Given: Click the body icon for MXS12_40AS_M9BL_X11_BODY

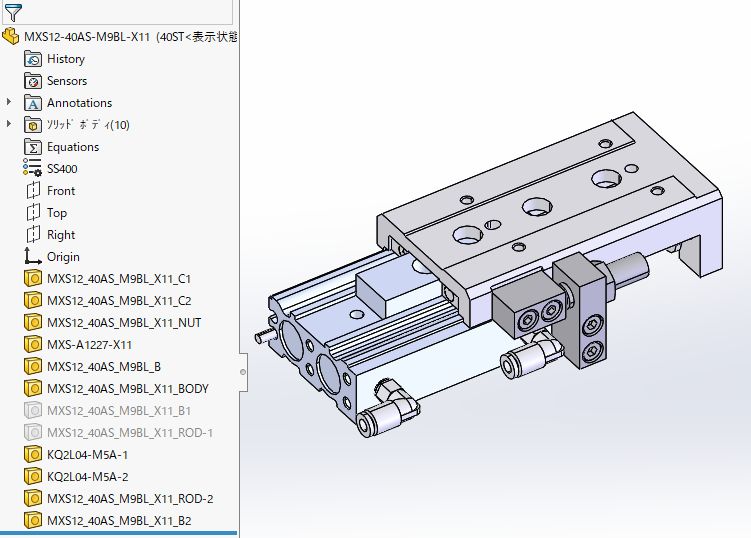Looking at the screenshot, I should coord(33,389).
